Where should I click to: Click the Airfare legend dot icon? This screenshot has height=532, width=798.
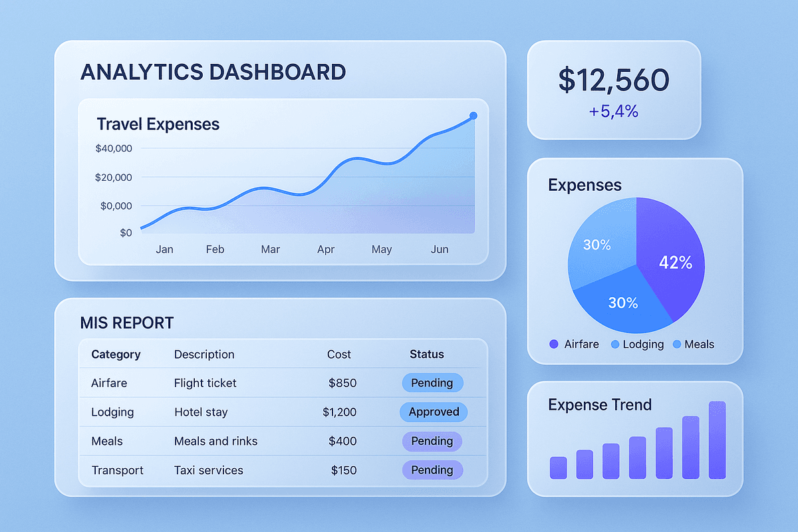click(x=554, y=344)
